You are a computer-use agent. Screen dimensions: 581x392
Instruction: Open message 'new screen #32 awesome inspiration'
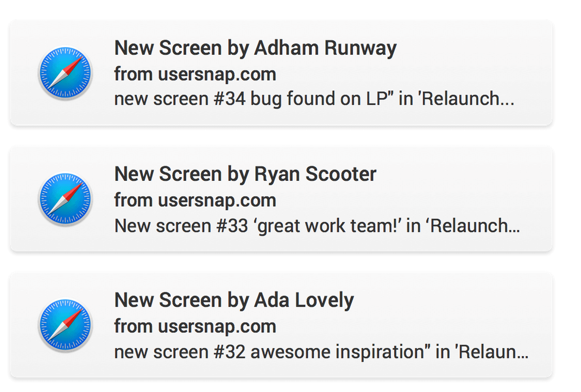click(321, 352)
